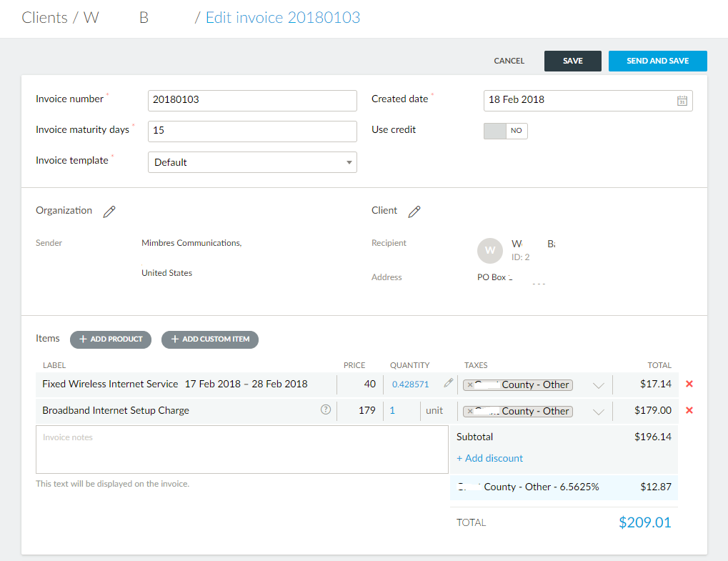Remove tax tag from Fixed Wireless row
This screenshot has height=561, width=728.
(470, 385)
